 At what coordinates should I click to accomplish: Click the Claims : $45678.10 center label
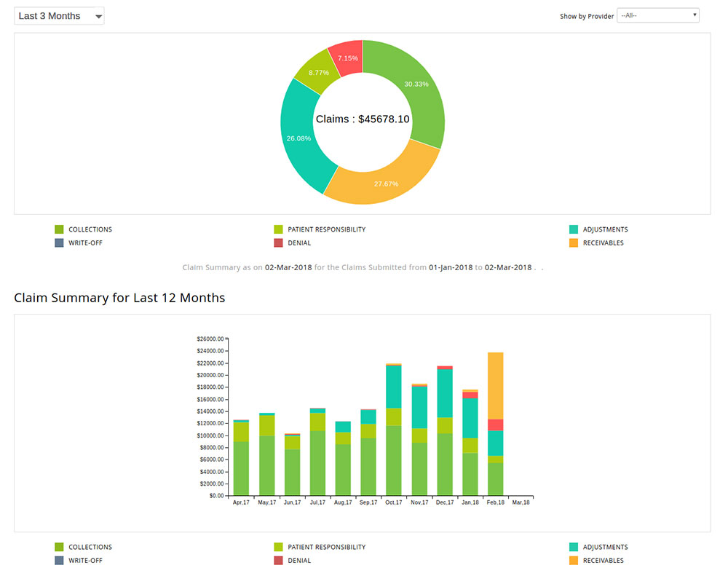[363, 119]
